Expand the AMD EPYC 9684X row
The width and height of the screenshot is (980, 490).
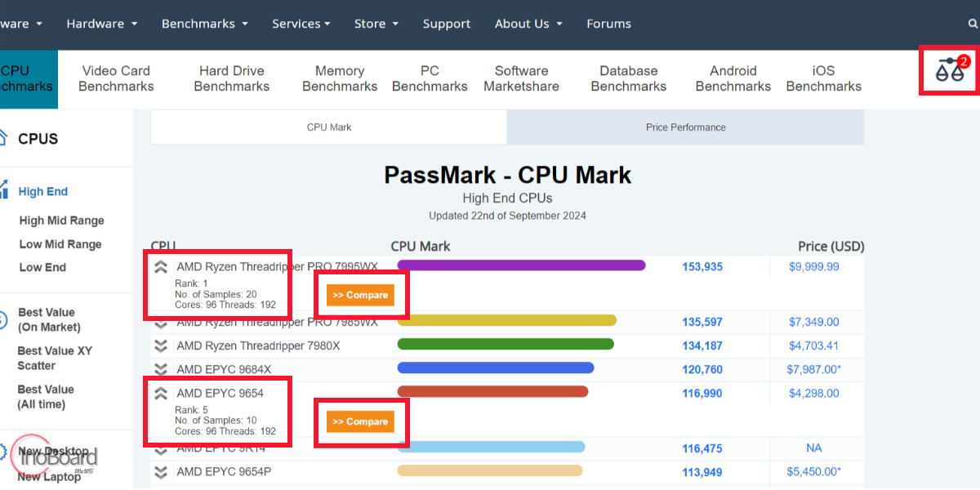[161, 370]
